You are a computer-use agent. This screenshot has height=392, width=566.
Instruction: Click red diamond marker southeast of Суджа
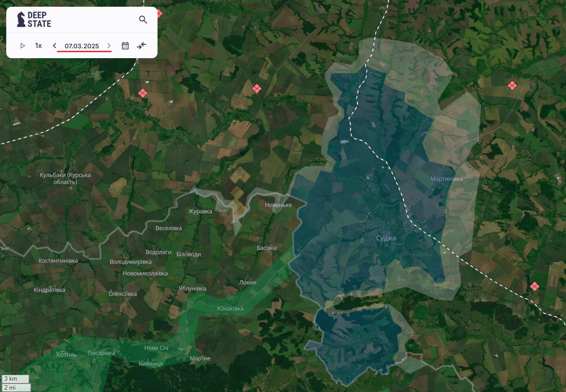[534, 286]
